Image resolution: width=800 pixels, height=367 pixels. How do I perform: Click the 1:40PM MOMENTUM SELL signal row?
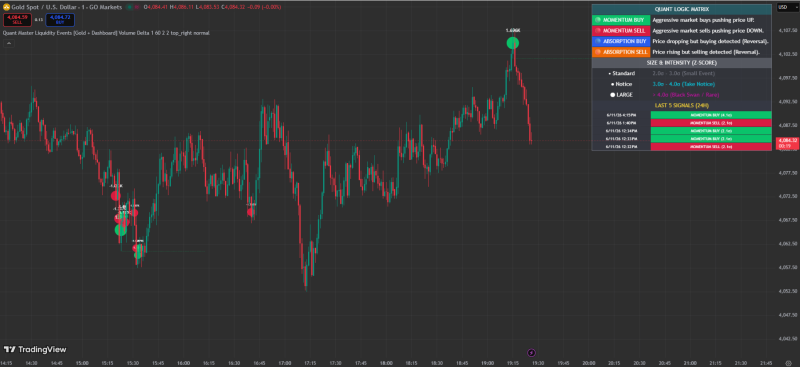click(x=682, y=123)
